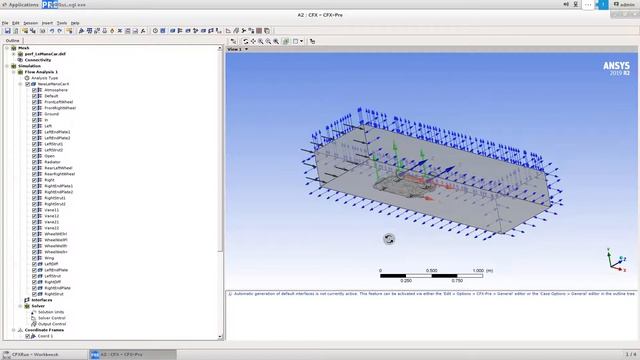Image resolution: width=640 pixels, height=360 pixels.
Task: Click the fit view magnifier icon
Action: coord(276,41)
